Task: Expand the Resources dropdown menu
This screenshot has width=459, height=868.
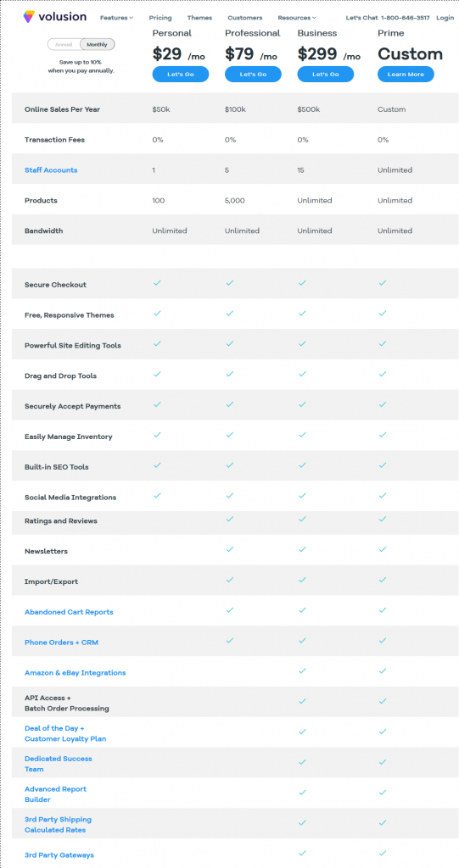Action: coord(297,18)
